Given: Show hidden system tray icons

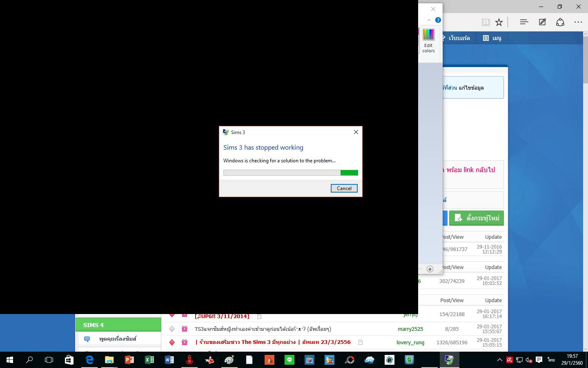Looking at the screenshot, I should tap(499, 360).
